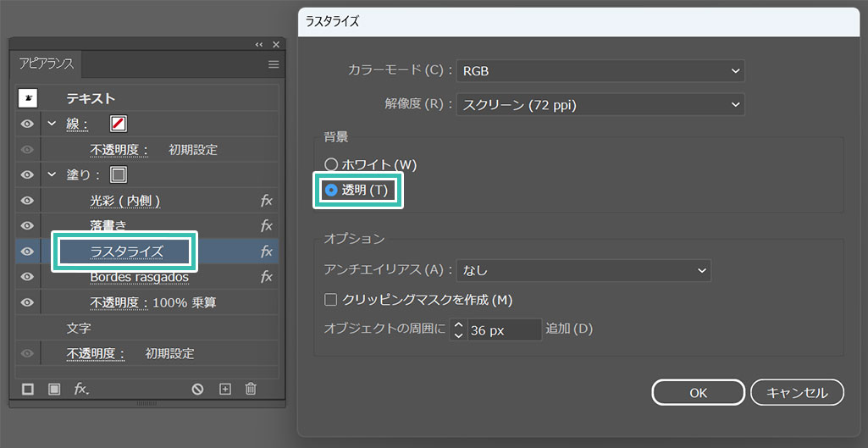Select the 透明 background radio button
The image size is (868, 448).
pyautogui.click(x=331, y=190)
